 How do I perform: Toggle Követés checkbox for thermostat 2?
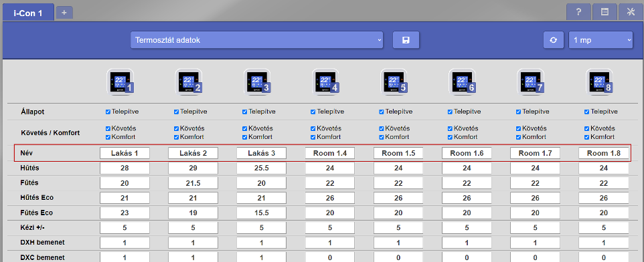[177, 128]
